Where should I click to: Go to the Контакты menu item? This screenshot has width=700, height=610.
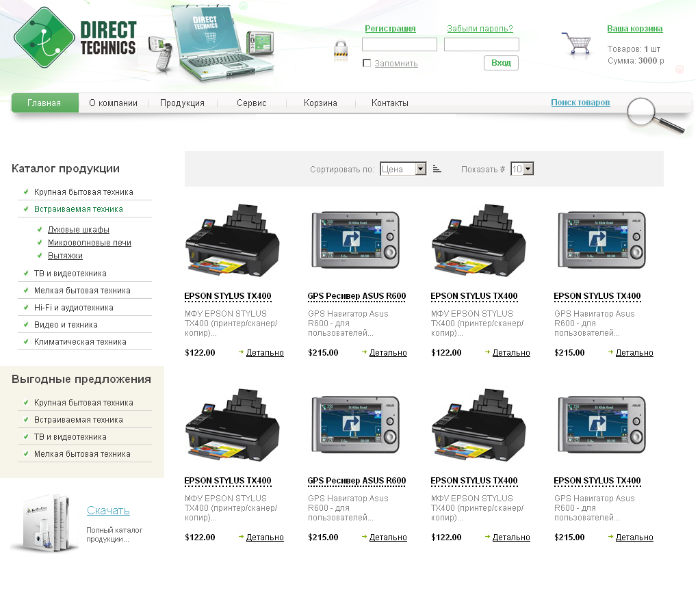(x=389, y=103)
